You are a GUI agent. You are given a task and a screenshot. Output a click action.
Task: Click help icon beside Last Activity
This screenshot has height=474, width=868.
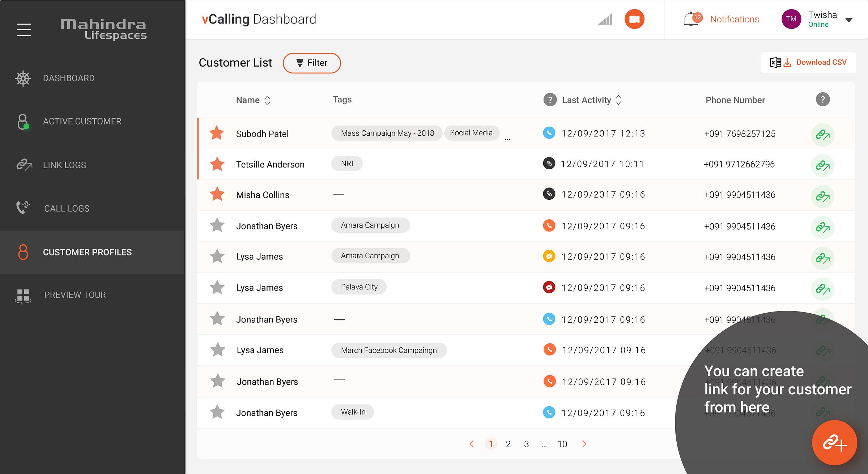550,100
